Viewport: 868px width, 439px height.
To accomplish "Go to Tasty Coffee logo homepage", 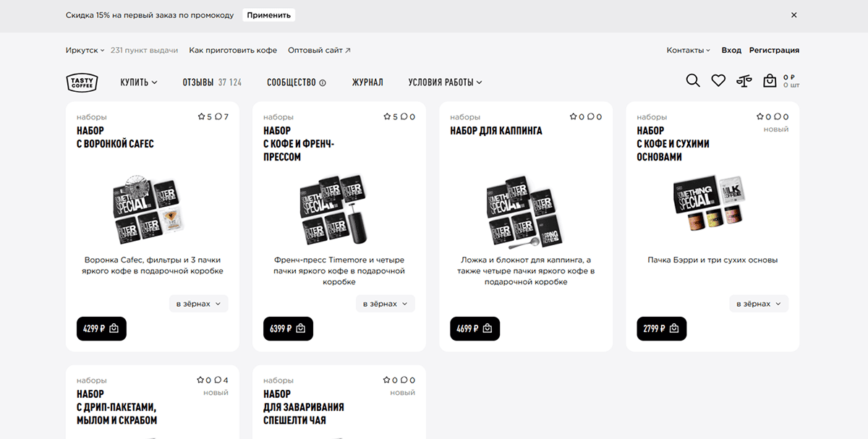I will pyautogui.click(x=82, y=82).
